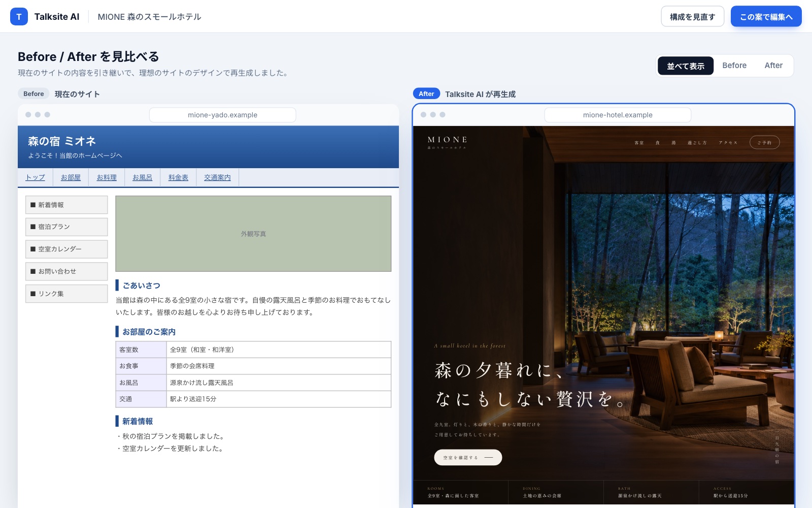Click the 外観写真 placeholder image
The width and height of the screenshot is (812, 508).
point(253,234)
